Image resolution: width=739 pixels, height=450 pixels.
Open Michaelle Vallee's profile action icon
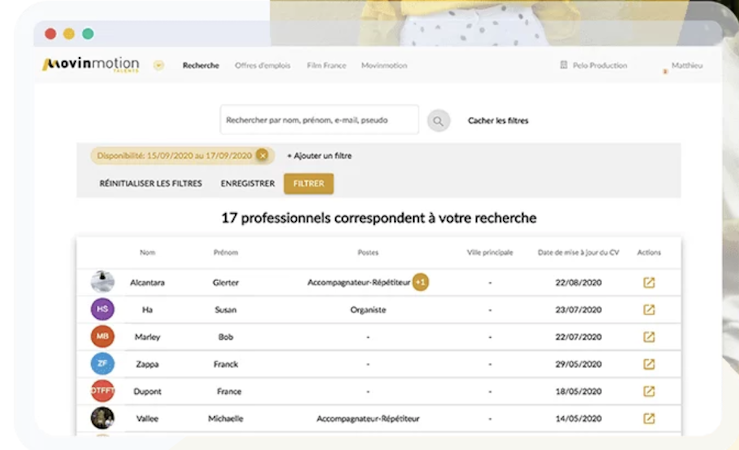pos(649,418)
